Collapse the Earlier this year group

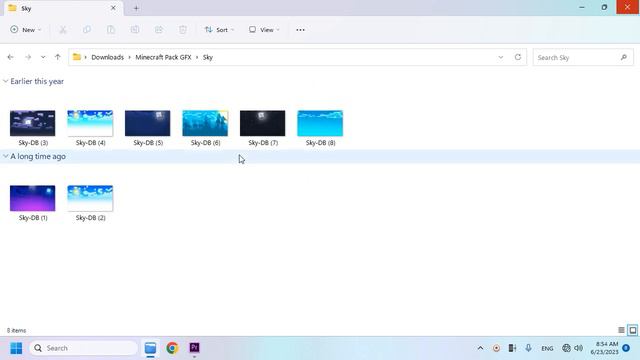coord(6,81)
